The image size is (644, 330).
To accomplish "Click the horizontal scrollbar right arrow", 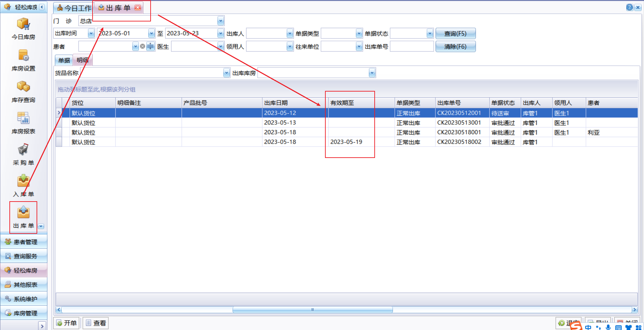I will coord(634,310).
